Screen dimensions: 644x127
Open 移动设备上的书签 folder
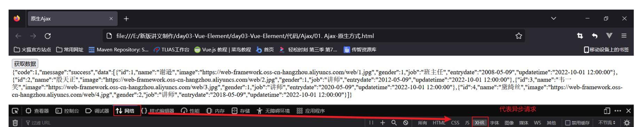(x=606, y=50)
